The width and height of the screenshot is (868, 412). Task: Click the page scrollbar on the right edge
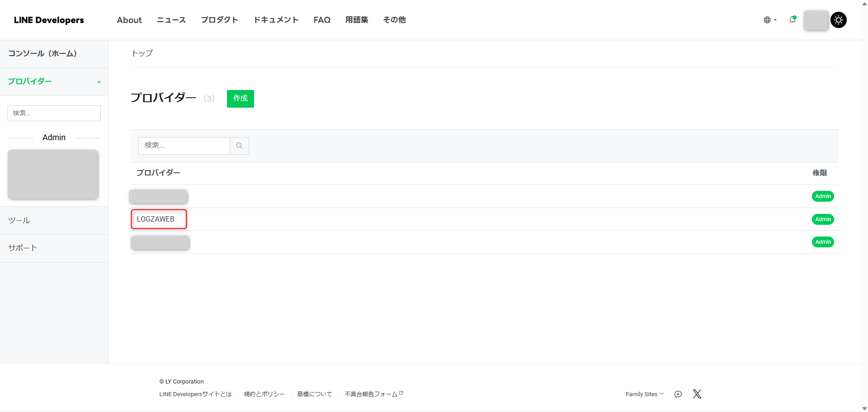point(865,206)
